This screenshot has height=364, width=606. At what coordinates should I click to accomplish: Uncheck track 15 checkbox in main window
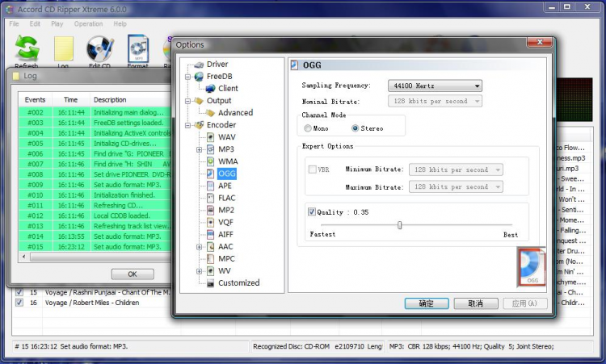[19, 292]
